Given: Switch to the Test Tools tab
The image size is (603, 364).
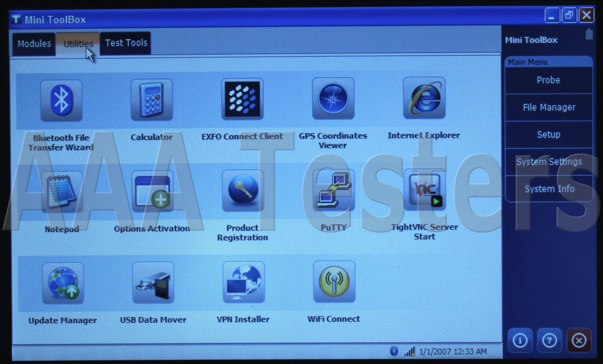Looking at the screenshot, I should 126,43.
